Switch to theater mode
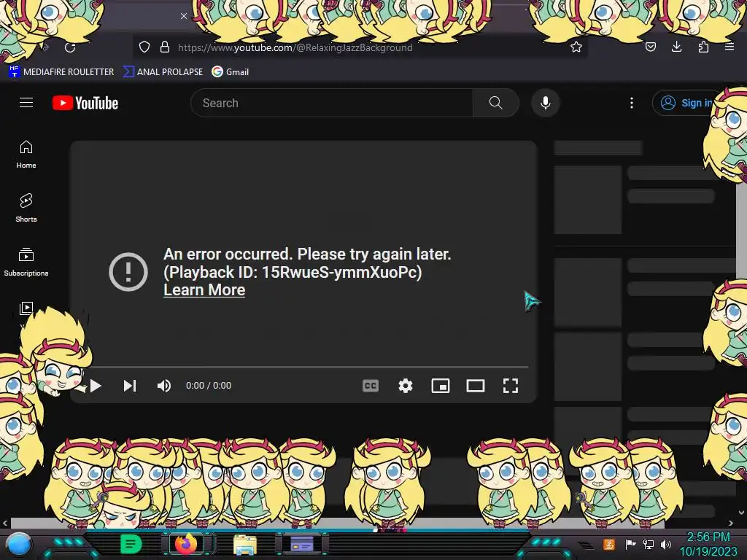The width and height of the screenshot is (747, 560). tap(476, 386)
